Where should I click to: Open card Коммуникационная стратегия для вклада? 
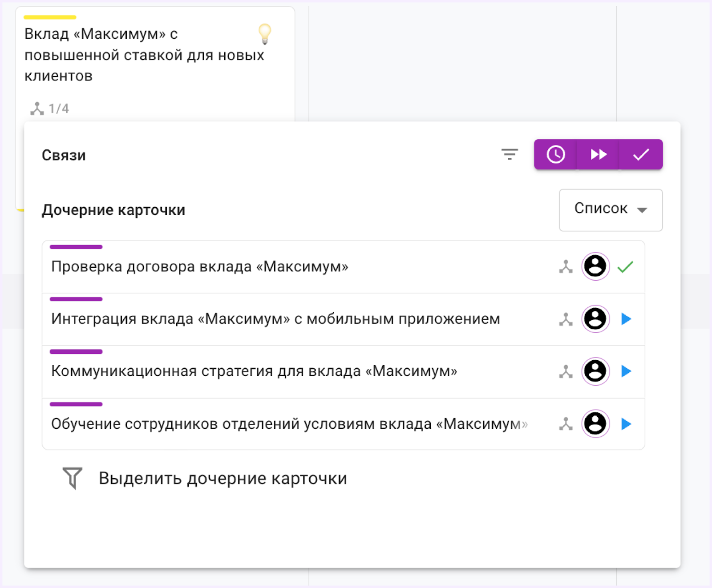(x=254, y=371)
